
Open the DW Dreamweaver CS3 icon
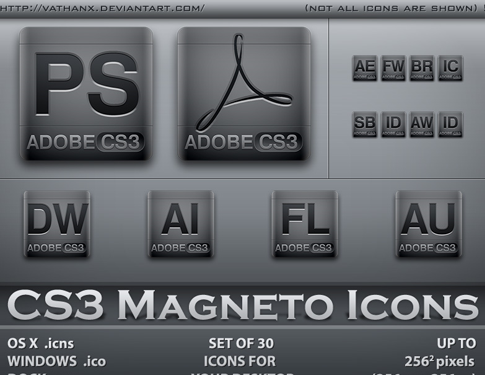(57, 224)
